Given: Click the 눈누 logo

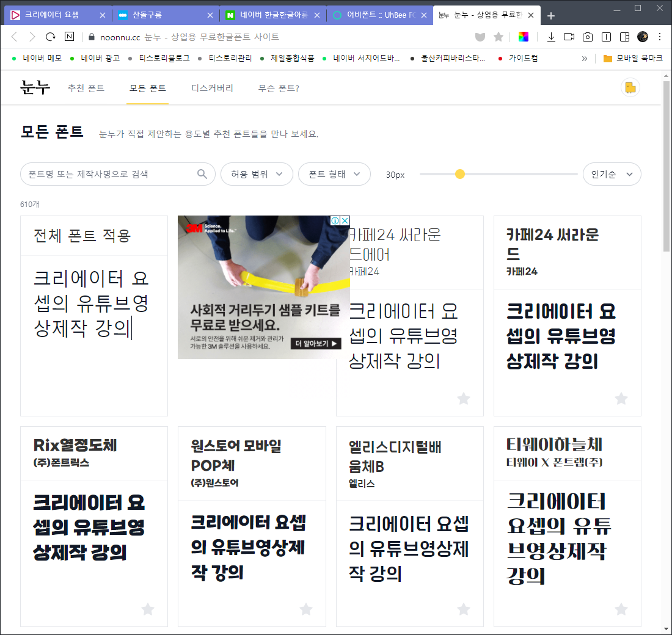Looking at the screenshot, I should 35,88.
